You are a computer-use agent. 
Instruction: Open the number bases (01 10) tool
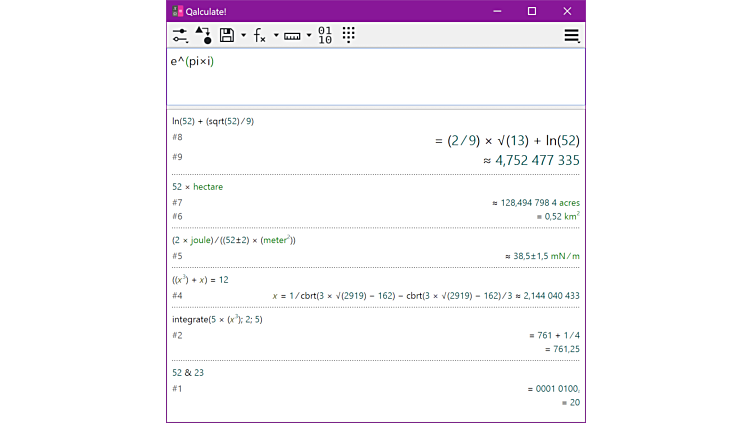tap(325, 35)
